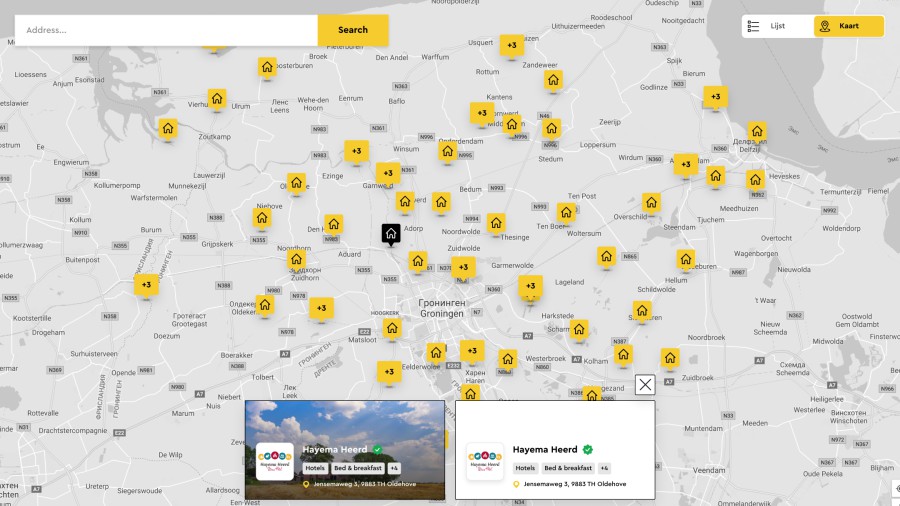Click Bed & breakfast tag in white card
Screen dimensions: 900x506
click(568, 468)
